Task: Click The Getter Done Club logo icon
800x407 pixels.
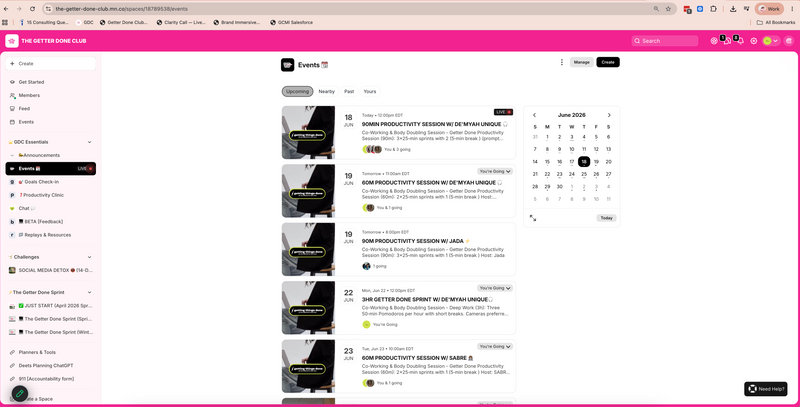Action: [12, 41]
